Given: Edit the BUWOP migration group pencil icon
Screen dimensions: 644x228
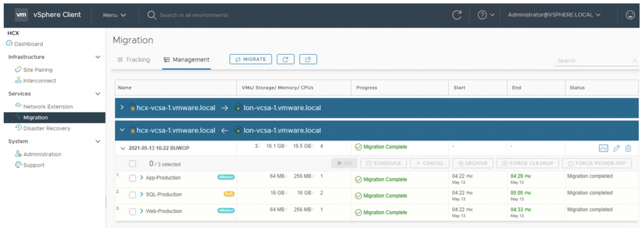Looking at the screenshot, I should [x=616, y=148].
